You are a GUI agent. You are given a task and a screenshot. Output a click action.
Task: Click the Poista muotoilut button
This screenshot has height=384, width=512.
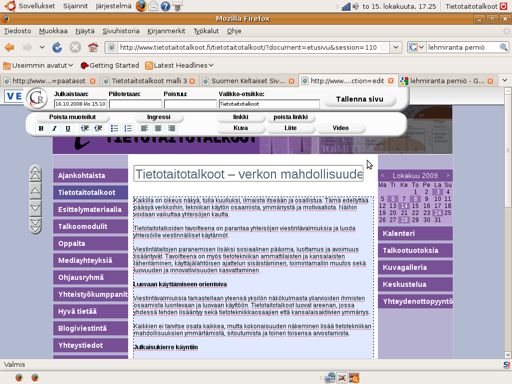[72, 117]
